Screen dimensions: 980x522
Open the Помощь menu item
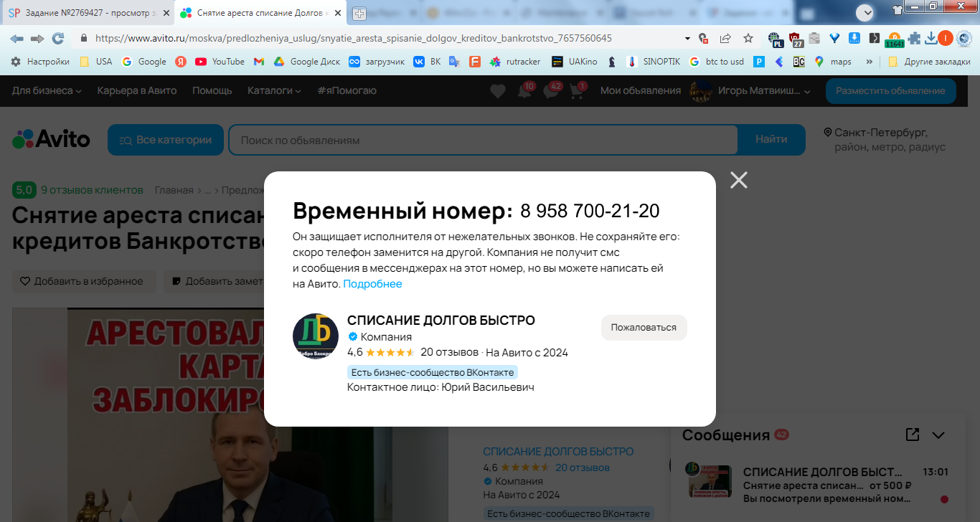pyautogui.click(x=212, y=90)
